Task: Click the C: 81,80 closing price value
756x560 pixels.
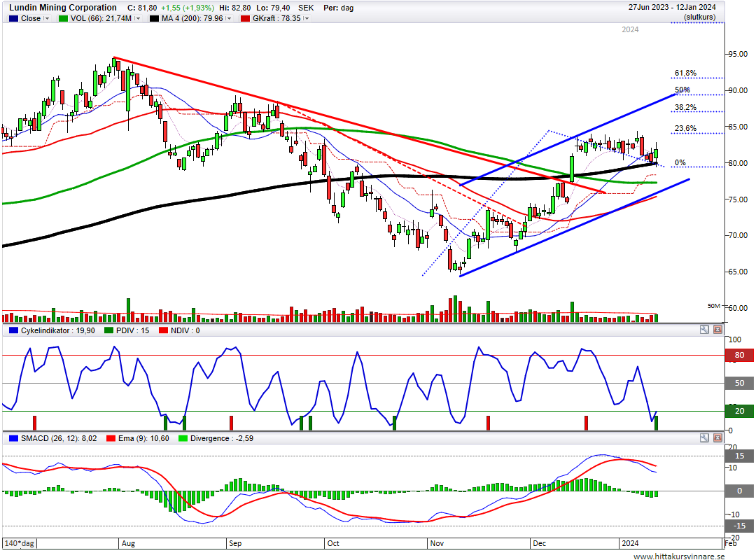Action: tap(142, 8)
